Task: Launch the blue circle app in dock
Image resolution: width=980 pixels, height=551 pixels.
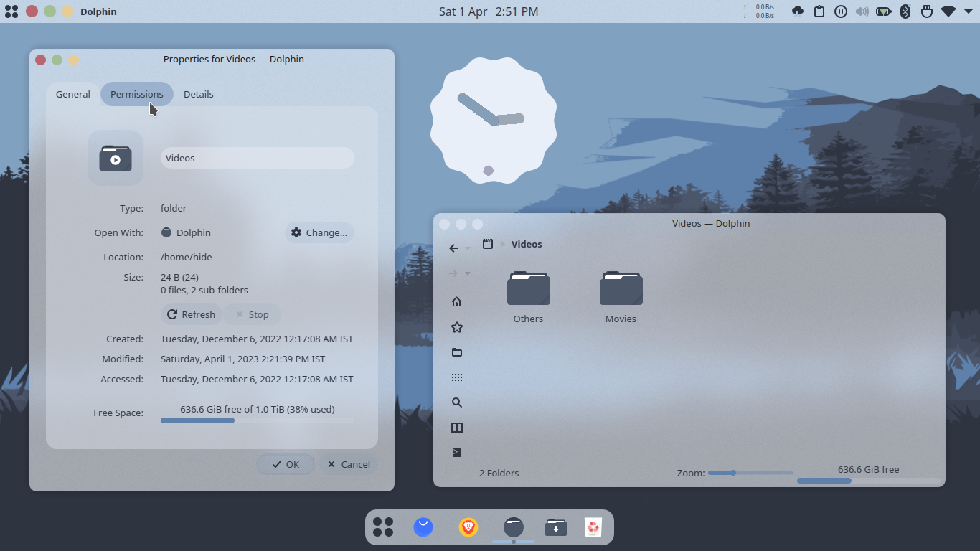Action: (x=423, y=527)
